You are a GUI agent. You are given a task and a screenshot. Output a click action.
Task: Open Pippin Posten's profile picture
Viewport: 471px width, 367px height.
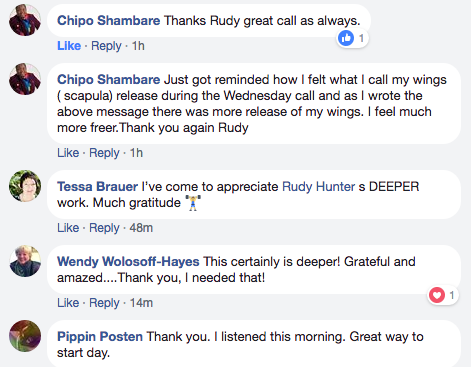pyautogui.click(x=25, y=336)
